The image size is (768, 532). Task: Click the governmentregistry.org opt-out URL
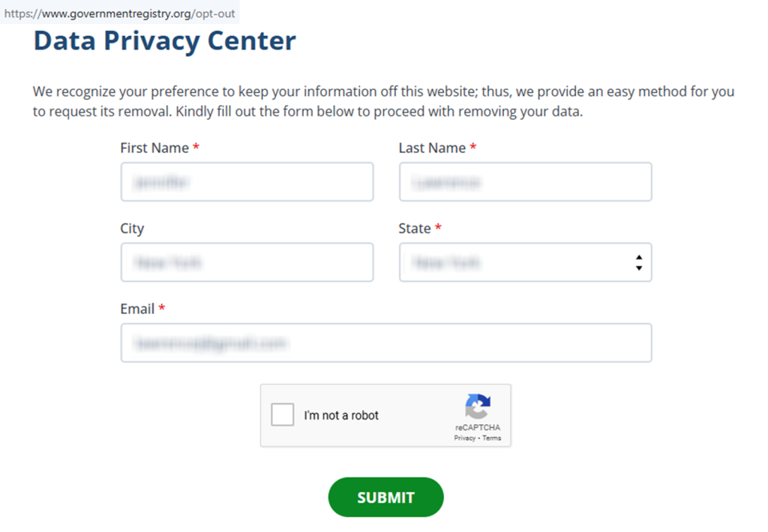[120, 13]
